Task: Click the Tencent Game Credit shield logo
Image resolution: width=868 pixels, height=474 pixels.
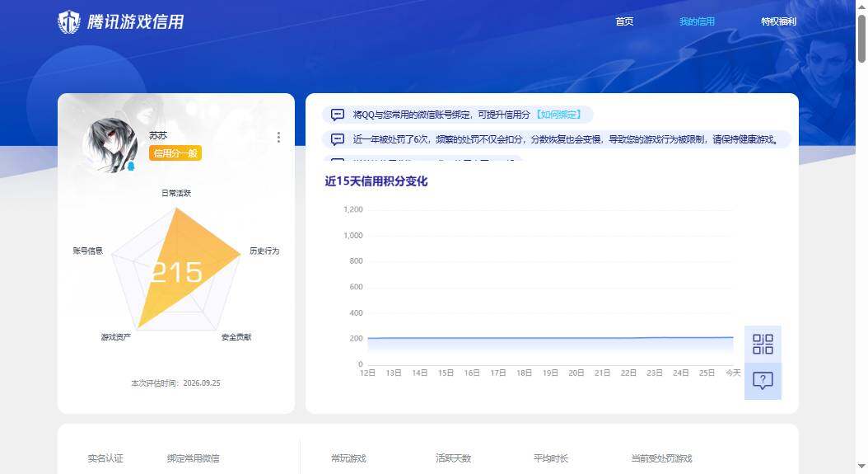Action: point(69,22)
